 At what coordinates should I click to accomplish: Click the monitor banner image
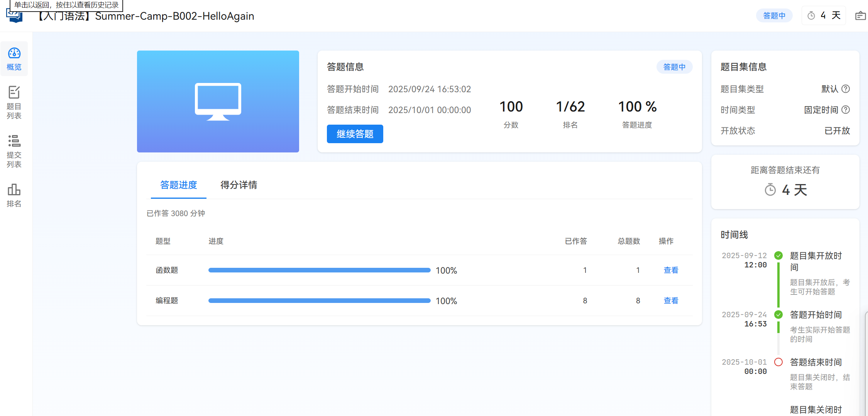click(x=218, y=101)
